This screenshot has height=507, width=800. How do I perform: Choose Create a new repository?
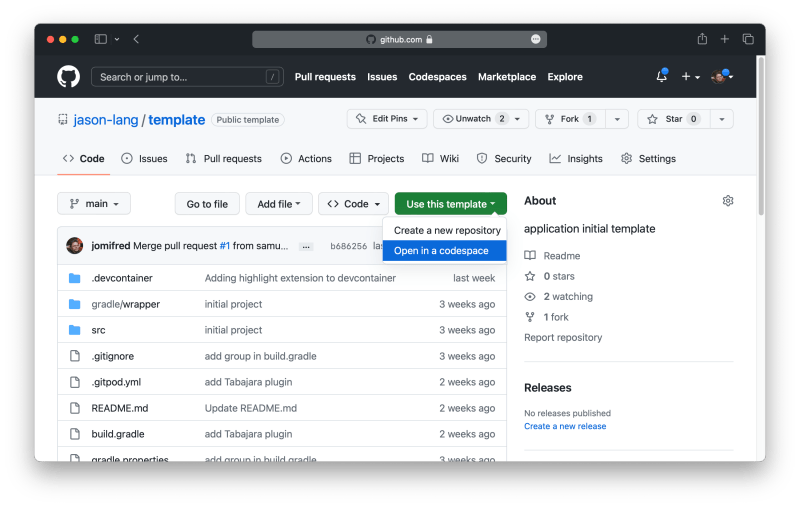(x=444, y=231)
